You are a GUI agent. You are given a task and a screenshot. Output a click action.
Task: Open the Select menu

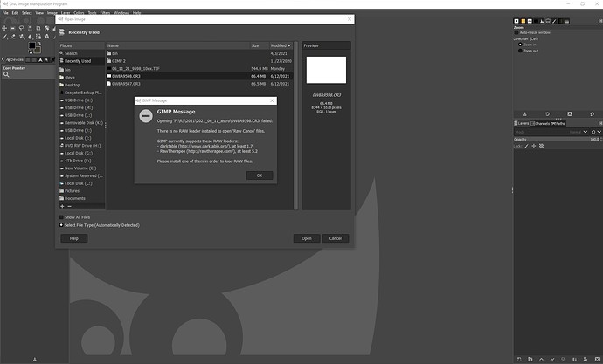click(27, 13)
